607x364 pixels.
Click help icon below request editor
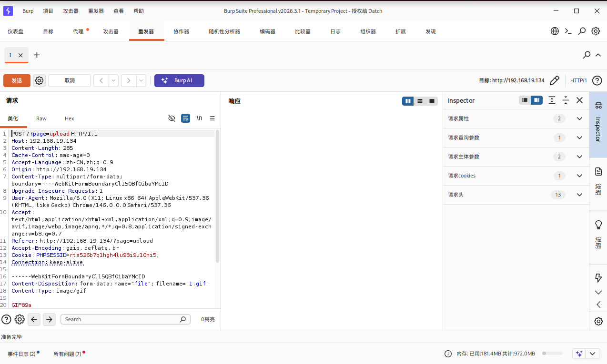coord(6,319)
